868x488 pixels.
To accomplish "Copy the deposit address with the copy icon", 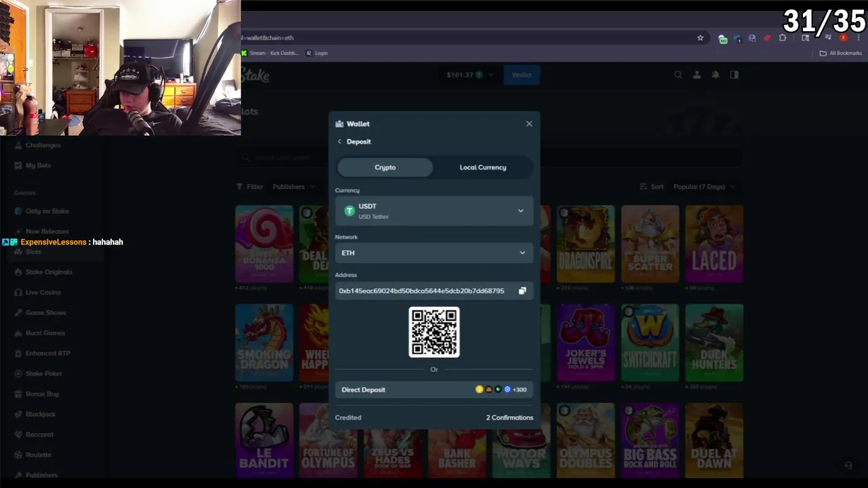I will coord(522,291).
